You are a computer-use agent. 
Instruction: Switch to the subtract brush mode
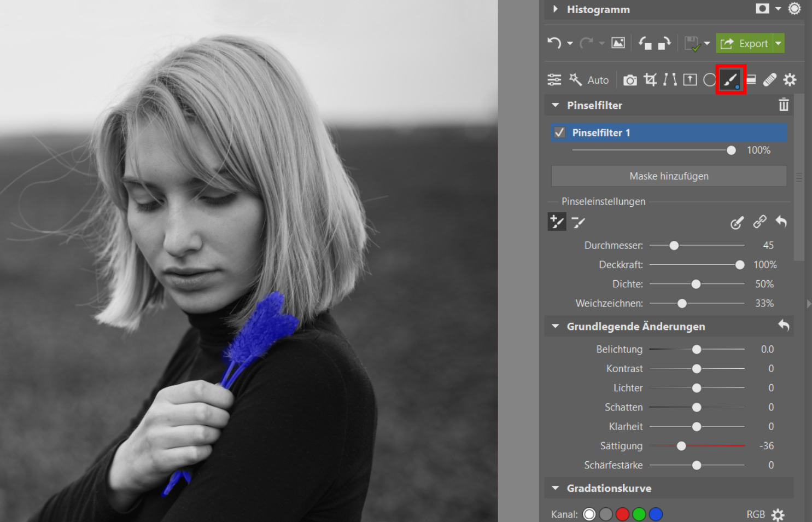tap(578, 222)
